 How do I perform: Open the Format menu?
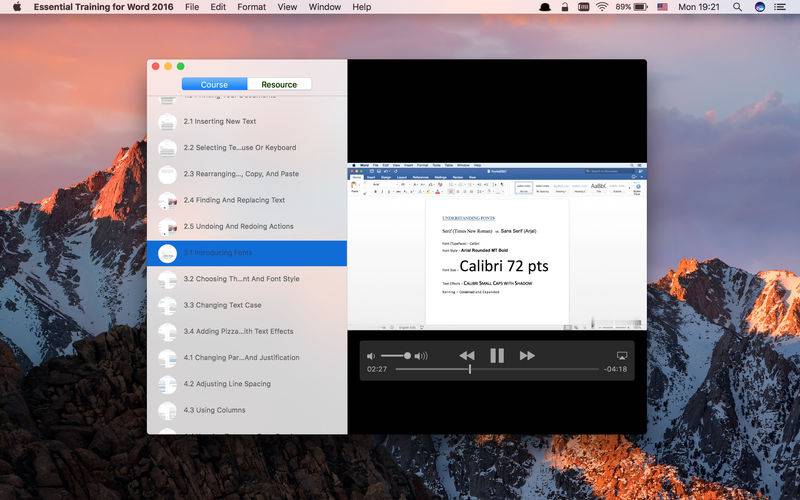pos(251,7)
